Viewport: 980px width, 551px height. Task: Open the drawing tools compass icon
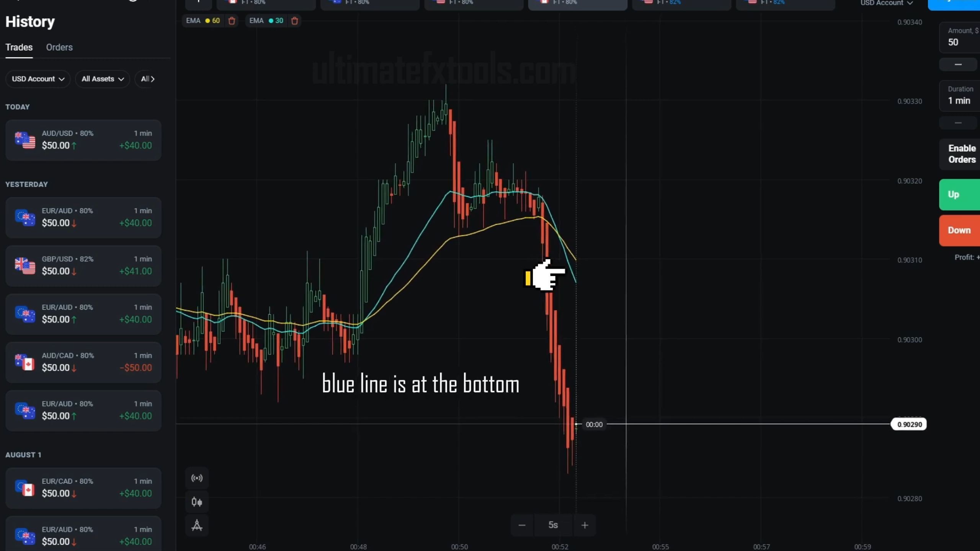coord(197,525)
